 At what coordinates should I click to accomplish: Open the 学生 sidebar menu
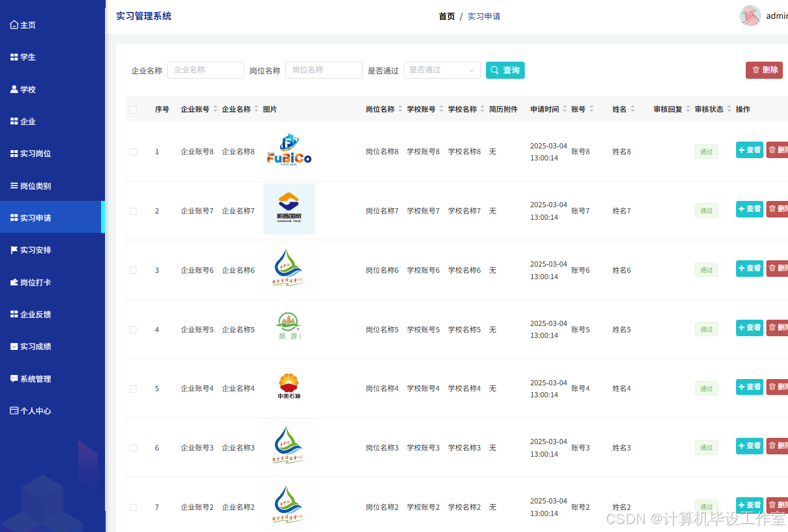(53, 57)
